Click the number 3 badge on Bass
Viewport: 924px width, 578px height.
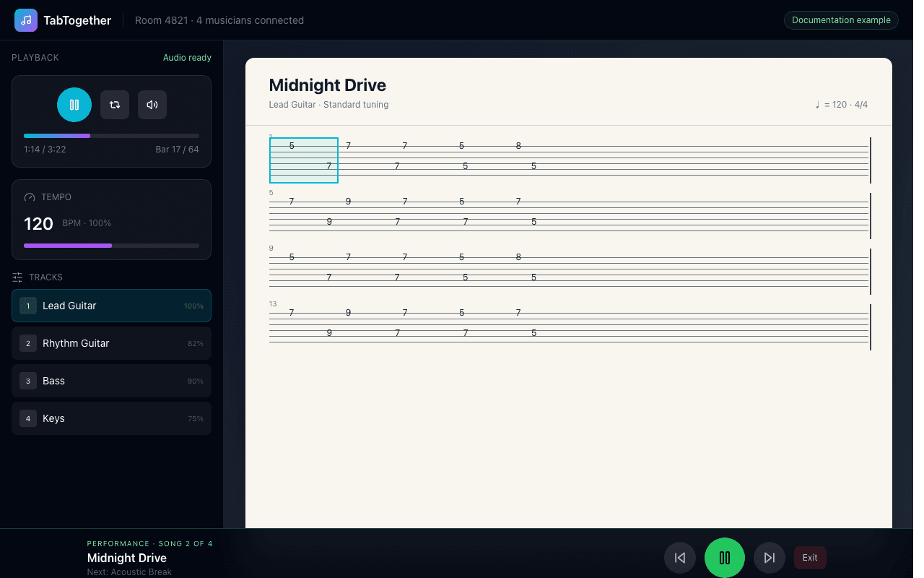click(28, 381)
